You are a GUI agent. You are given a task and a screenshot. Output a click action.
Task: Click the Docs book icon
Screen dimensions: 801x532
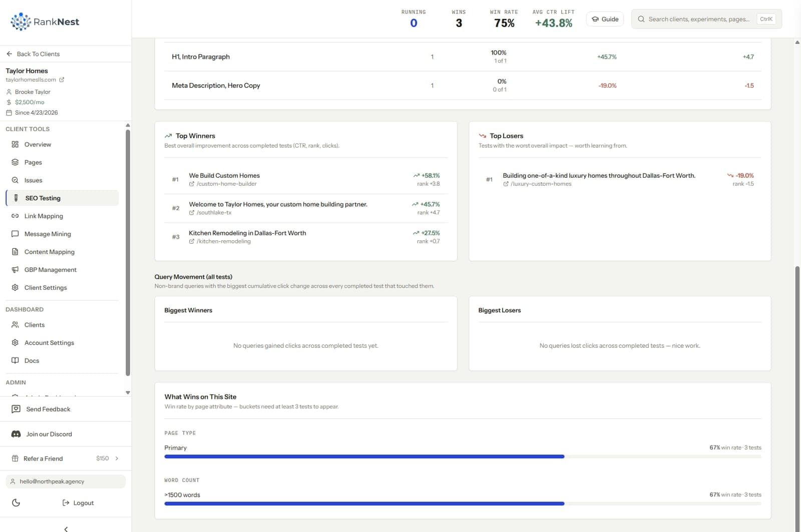click(x=15, y=360)
